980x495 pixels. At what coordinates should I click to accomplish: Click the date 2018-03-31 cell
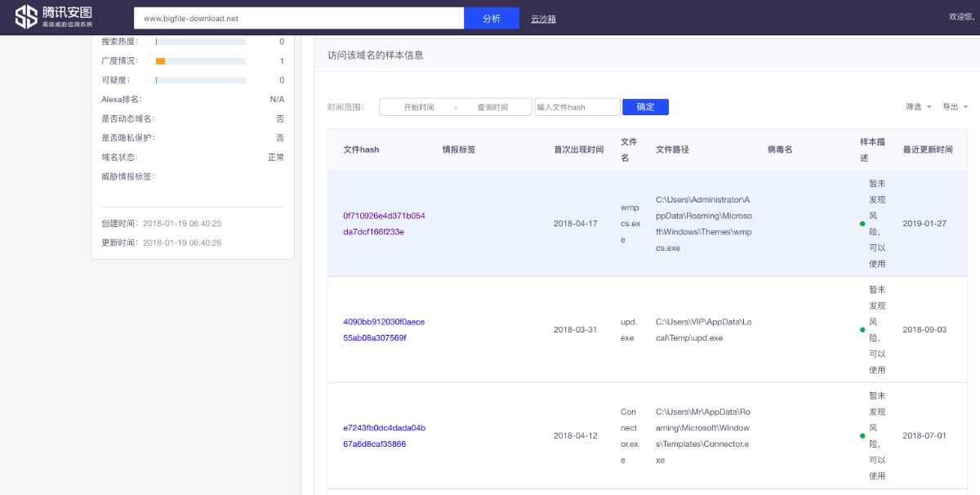coord(576,330)
